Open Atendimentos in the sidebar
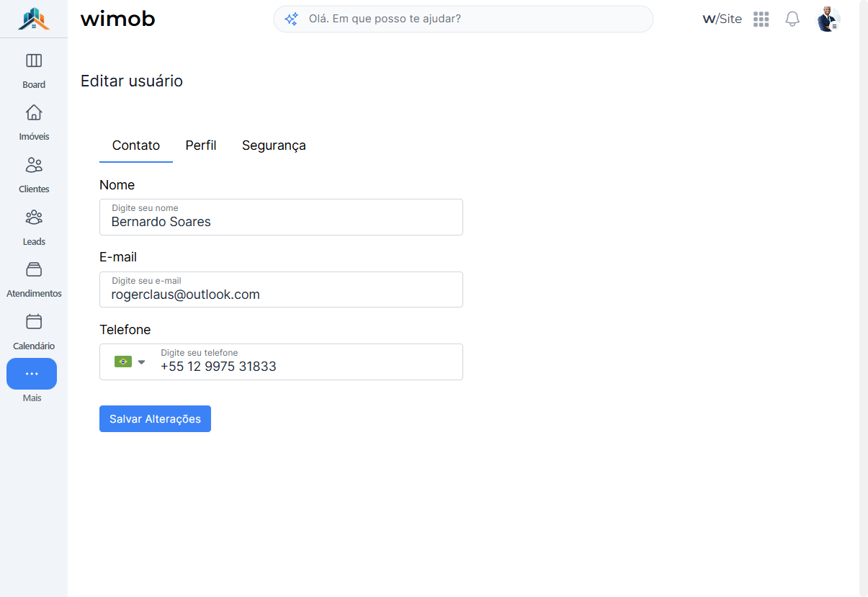868x597 pixels. coord(34,279)
